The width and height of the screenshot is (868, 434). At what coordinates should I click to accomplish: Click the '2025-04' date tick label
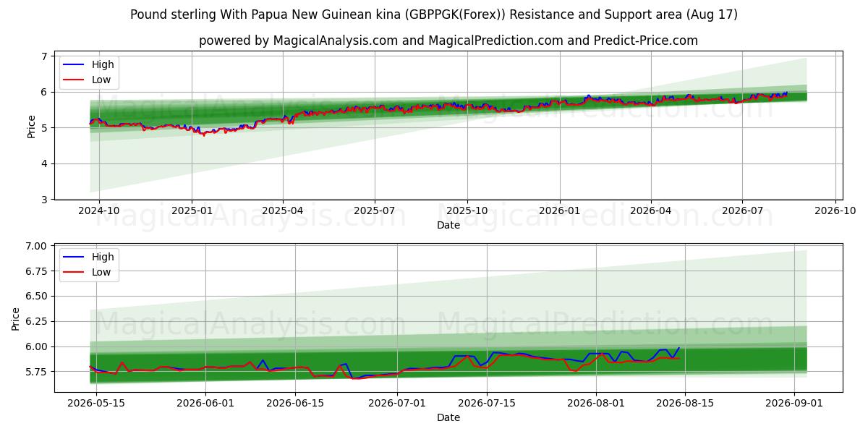coord(282,211)
